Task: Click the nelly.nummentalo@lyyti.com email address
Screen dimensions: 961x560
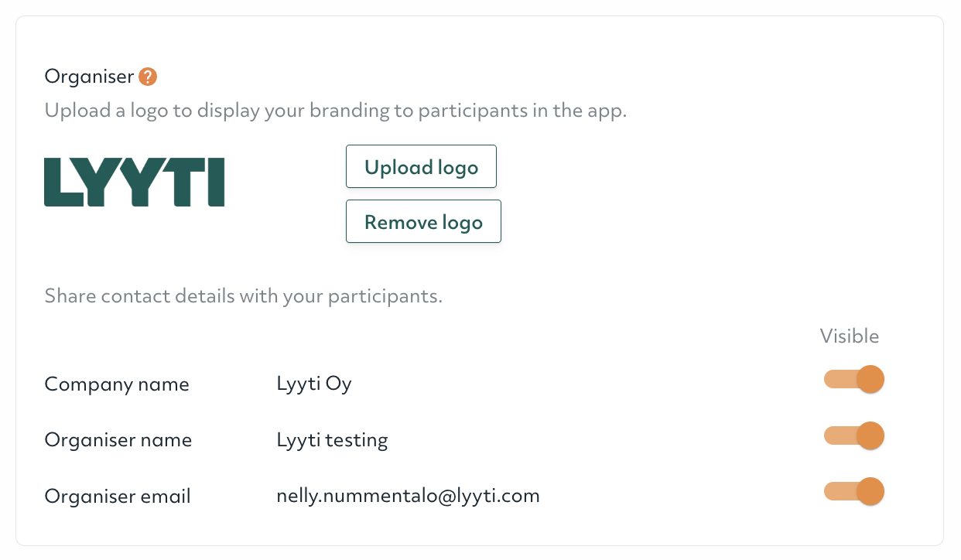Action: pyautogui.click(x=408, y=496)
